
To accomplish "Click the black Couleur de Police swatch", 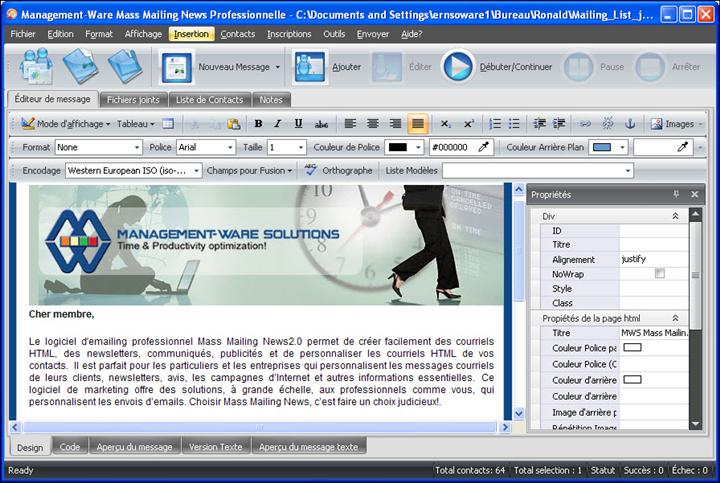I will tap(398, 147).
